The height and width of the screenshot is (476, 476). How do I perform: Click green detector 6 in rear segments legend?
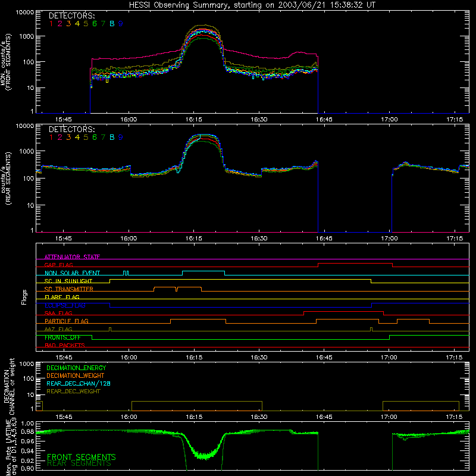(x=95, y=137)
